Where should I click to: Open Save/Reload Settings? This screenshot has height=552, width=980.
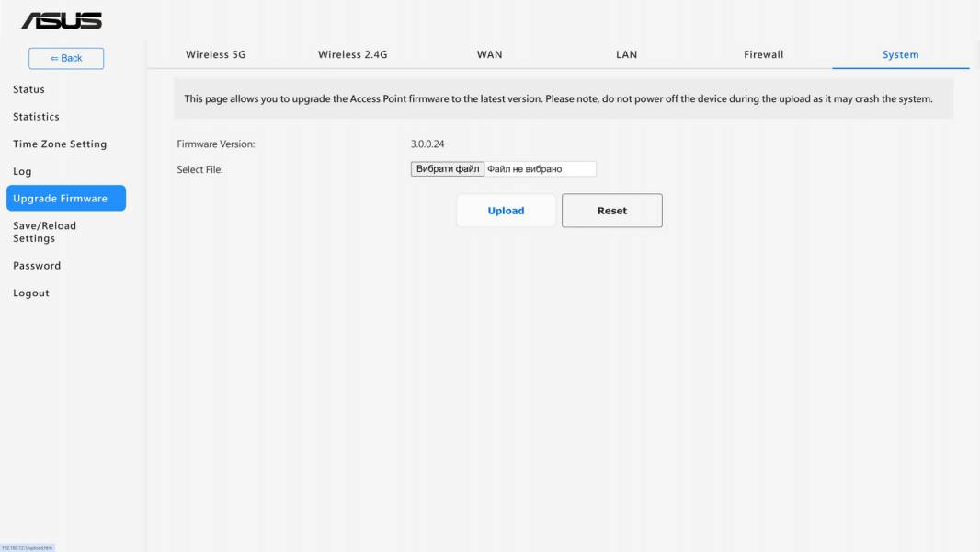[x=44, y=232]
